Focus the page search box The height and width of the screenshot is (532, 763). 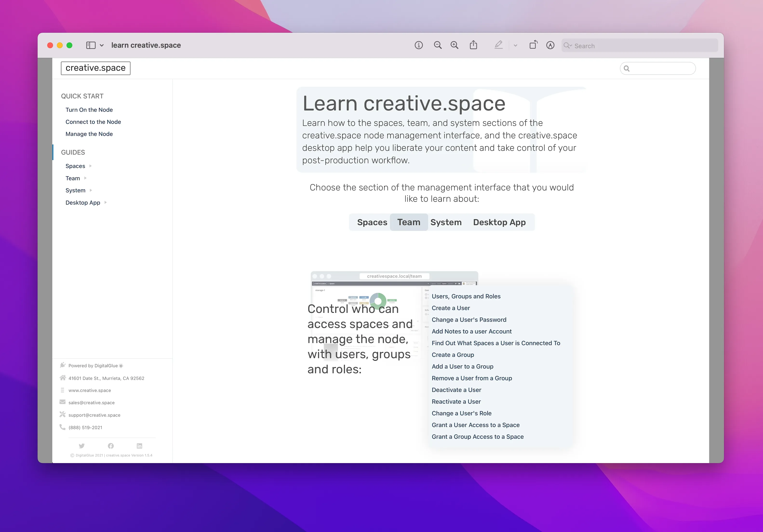click(x=658, y=68)
